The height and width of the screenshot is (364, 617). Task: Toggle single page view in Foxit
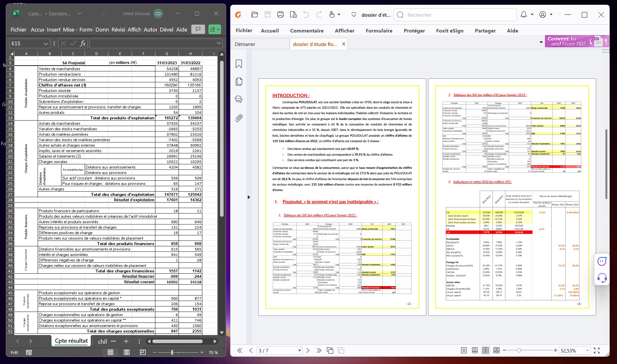pyautogui.click(x=464, y=350)
